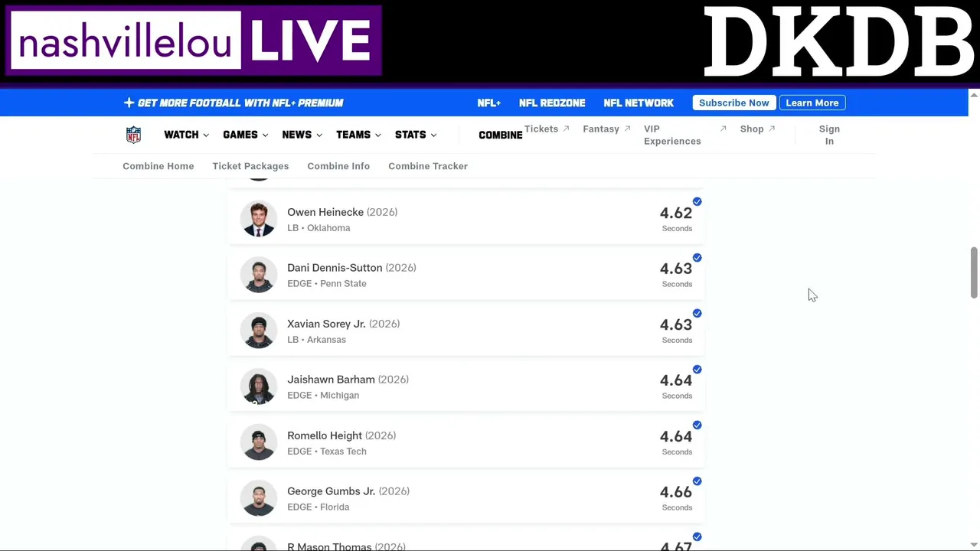The image size is (980, 551).
Task: Click George Gumbs Jr.'s 4.66 time value
Action: (x=676, y=492)
